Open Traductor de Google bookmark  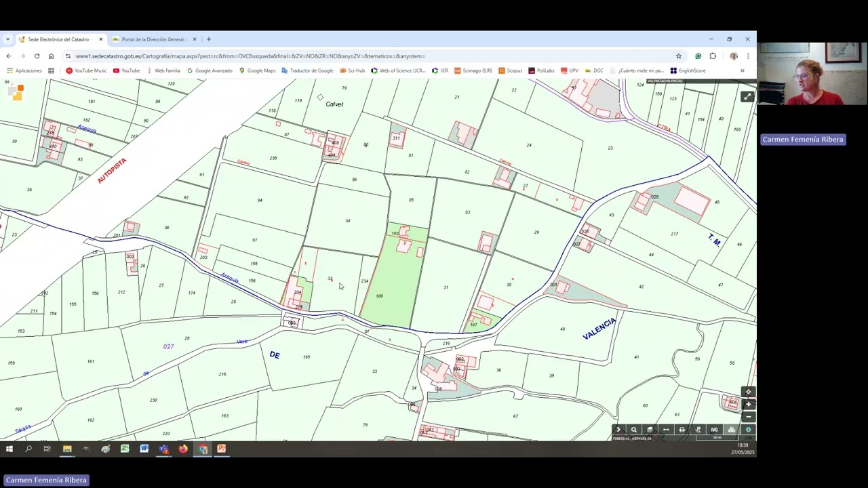[307, 70]
